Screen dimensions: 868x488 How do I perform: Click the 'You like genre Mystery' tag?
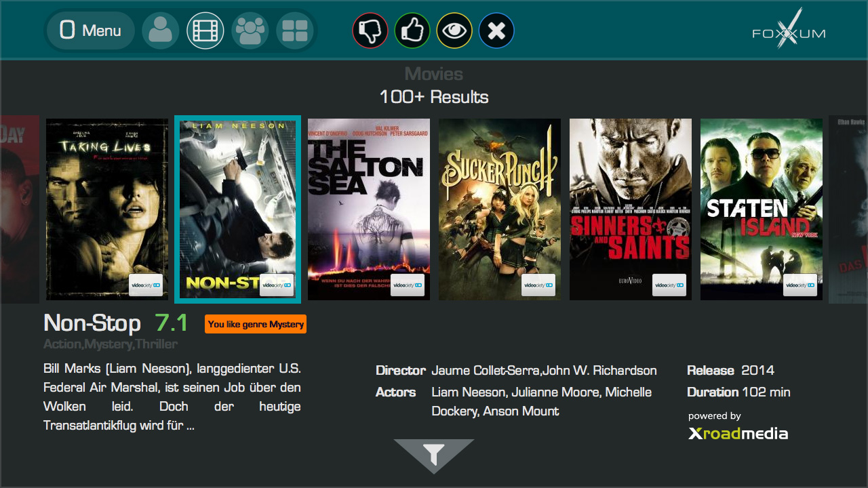click(x=256, y=324)
